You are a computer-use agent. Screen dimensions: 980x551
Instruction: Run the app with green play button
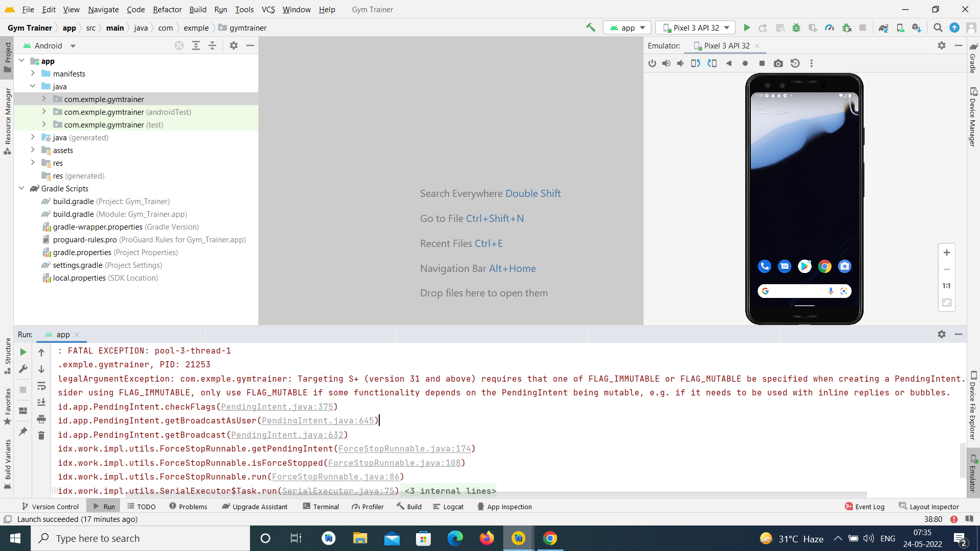click(x=747, y=28)
